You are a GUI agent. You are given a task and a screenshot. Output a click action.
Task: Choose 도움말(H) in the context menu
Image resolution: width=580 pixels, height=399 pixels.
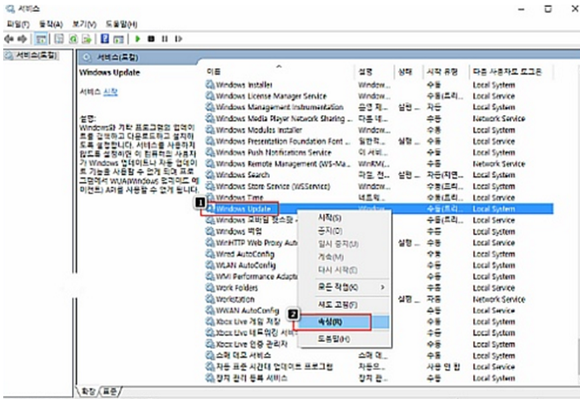345,339
